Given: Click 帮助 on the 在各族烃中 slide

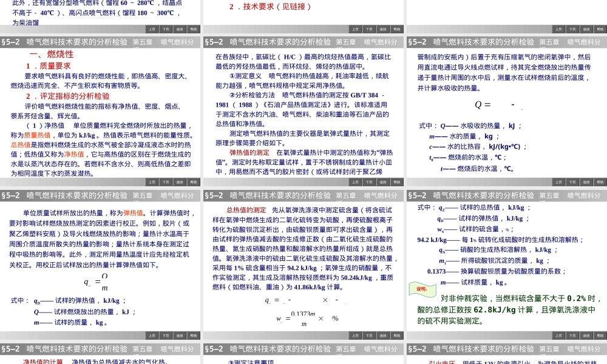Looking at the screenshot, I should (397, 182).
